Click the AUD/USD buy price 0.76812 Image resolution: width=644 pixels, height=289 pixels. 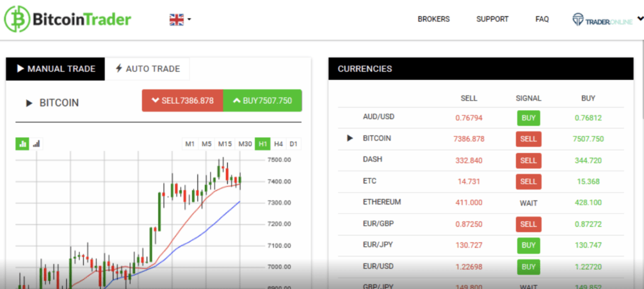(588, 118)
